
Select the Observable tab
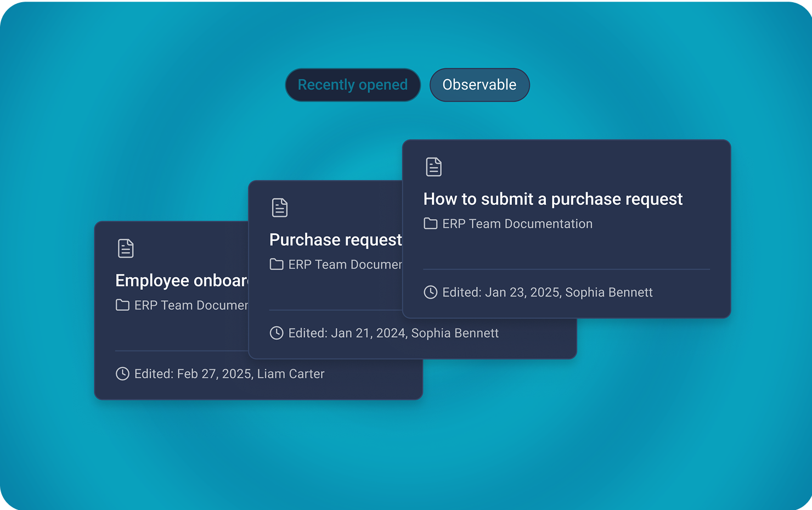[x=479, y=85]
